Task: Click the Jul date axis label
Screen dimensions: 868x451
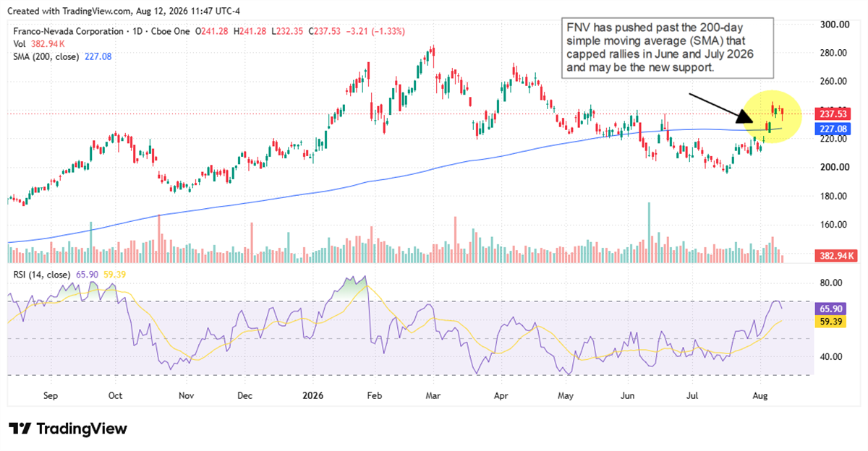Action: (694, 396)
